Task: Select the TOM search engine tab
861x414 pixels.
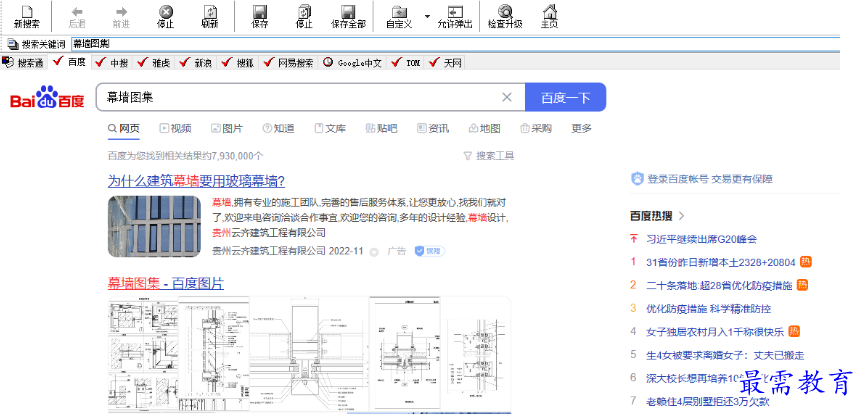Action: [x=406, y=63]
